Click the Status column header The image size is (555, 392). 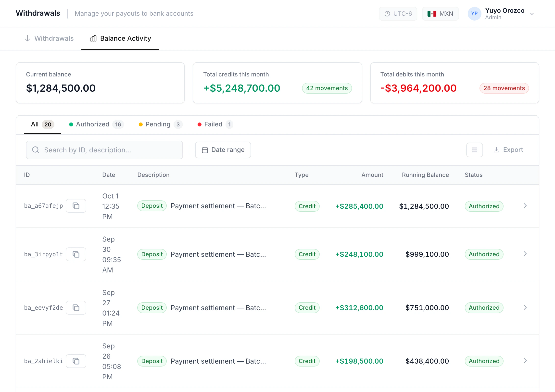pyautogui.click(x=474, y=175)
